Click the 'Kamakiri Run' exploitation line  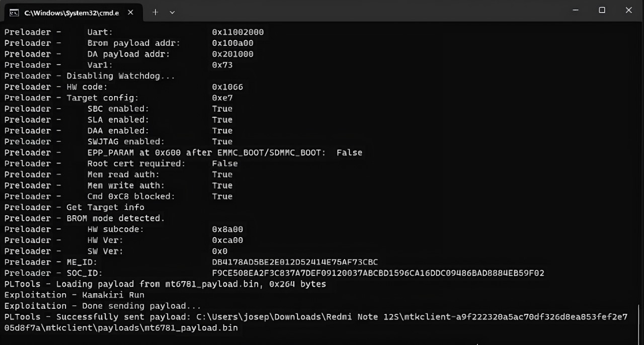click(x=74, y=295)
